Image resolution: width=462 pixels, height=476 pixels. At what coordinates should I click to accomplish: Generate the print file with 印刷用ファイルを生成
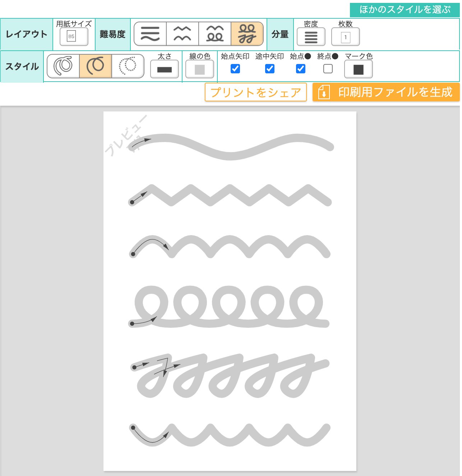pos(387,92)
